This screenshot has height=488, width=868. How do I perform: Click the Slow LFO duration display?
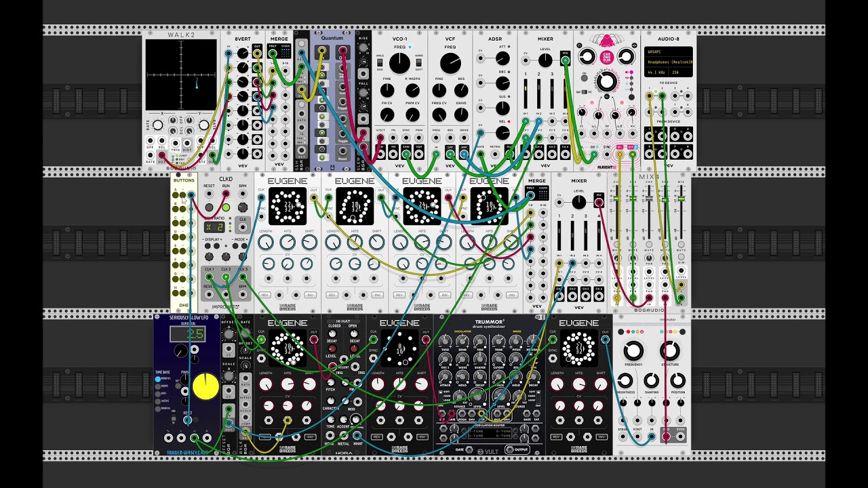click(x=188, y=333)
